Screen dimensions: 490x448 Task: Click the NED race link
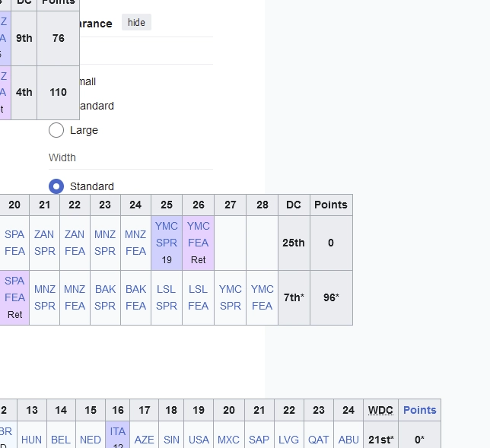(x=91, y=440)
